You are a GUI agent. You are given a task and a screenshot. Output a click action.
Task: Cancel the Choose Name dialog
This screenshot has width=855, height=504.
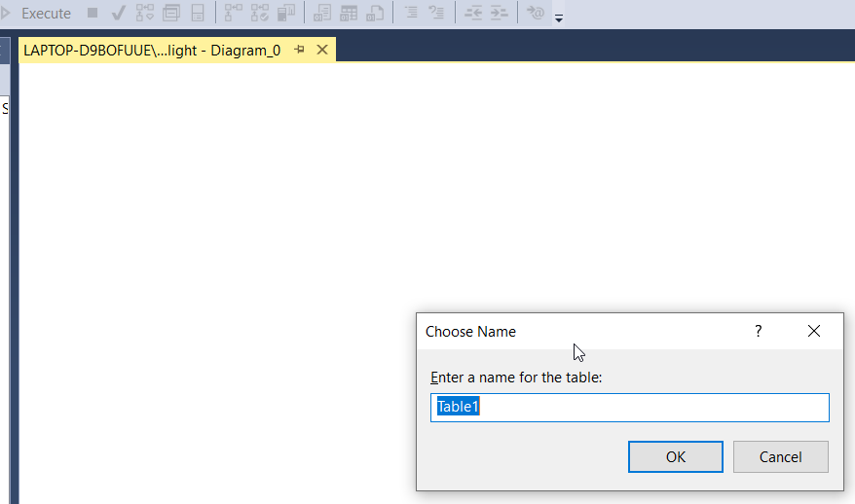(780, 456)
